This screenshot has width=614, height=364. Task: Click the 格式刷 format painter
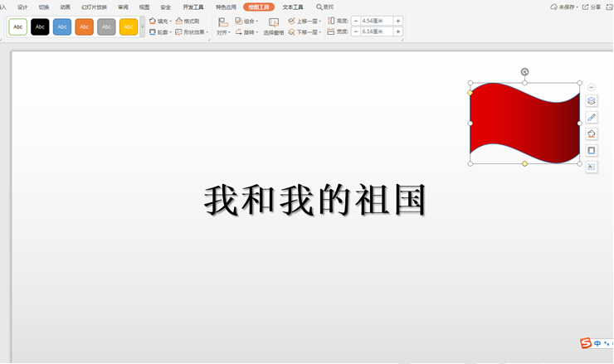[188, 21]
